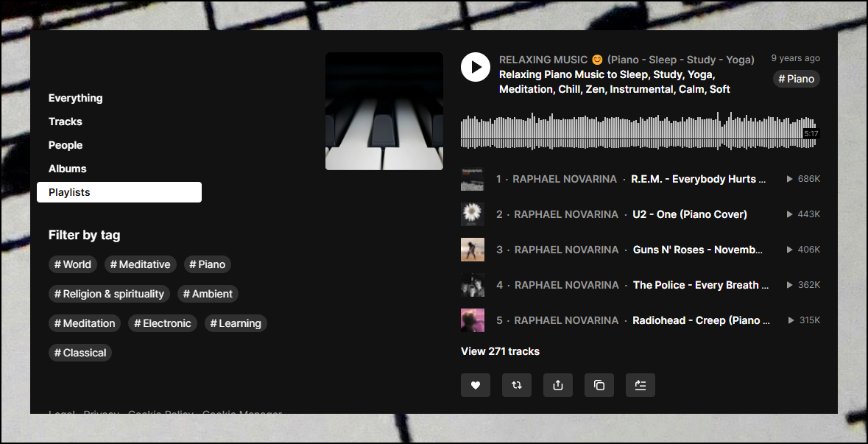Open Radiohead Creep track cover thumbnail
Screen dimensions: 868x444
[x=473, y=320]
